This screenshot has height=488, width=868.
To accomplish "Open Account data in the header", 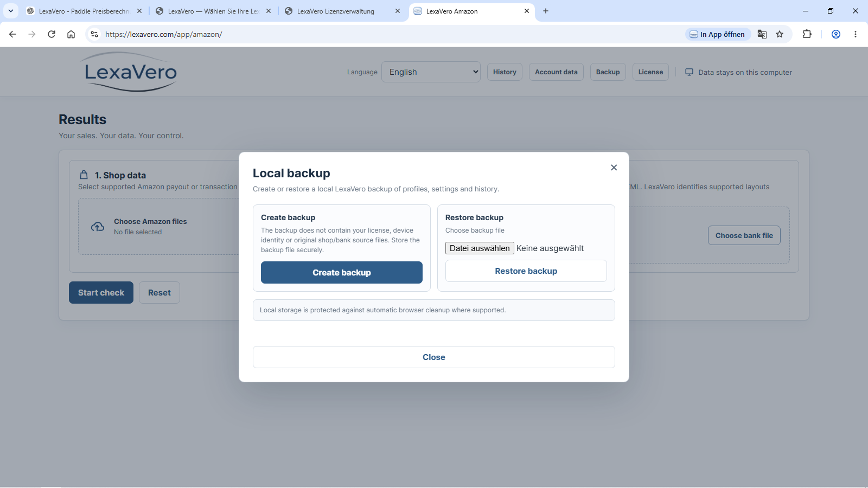I will [556, 72].
